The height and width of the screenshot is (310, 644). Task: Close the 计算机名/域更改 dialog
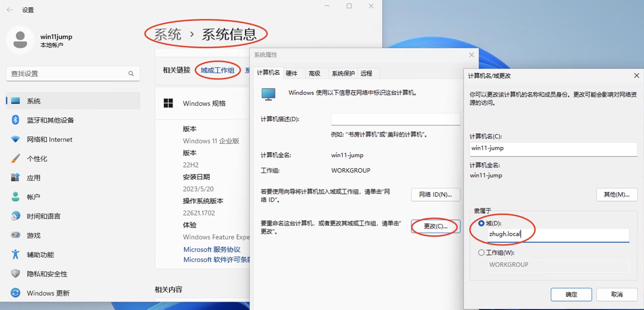pos(636,76)
